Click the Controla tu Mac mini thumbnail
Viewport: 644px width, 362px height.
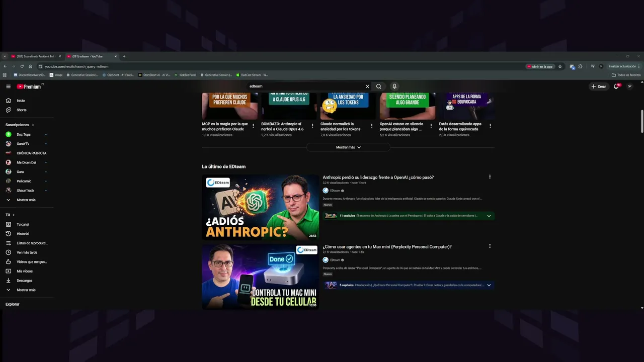point(261,277)
